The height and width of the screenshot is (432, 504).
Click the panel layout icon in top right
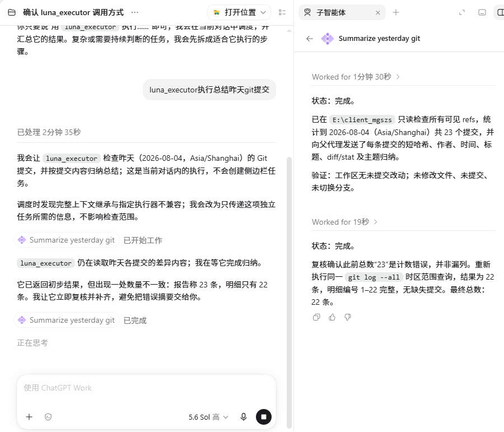482,12
